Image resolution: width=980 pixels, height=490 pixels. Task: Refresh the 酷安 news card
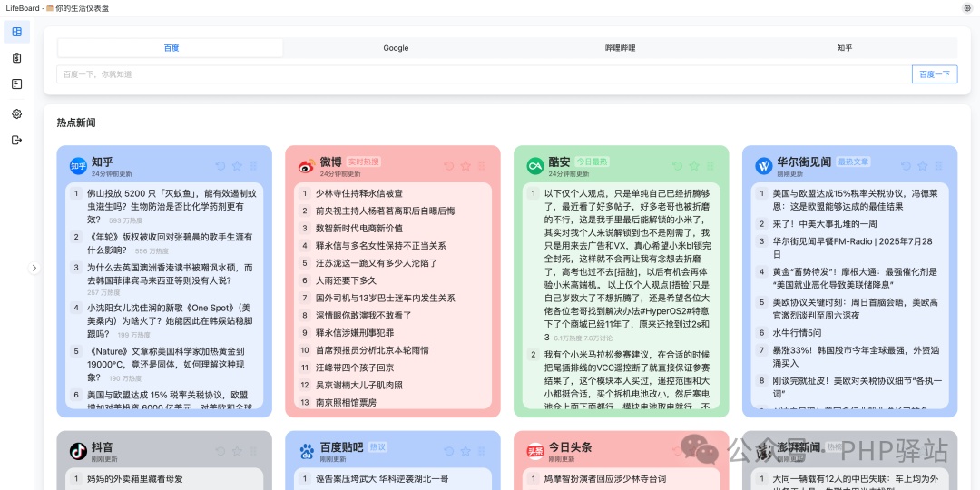pyautogui.click(x=678, y=166)
